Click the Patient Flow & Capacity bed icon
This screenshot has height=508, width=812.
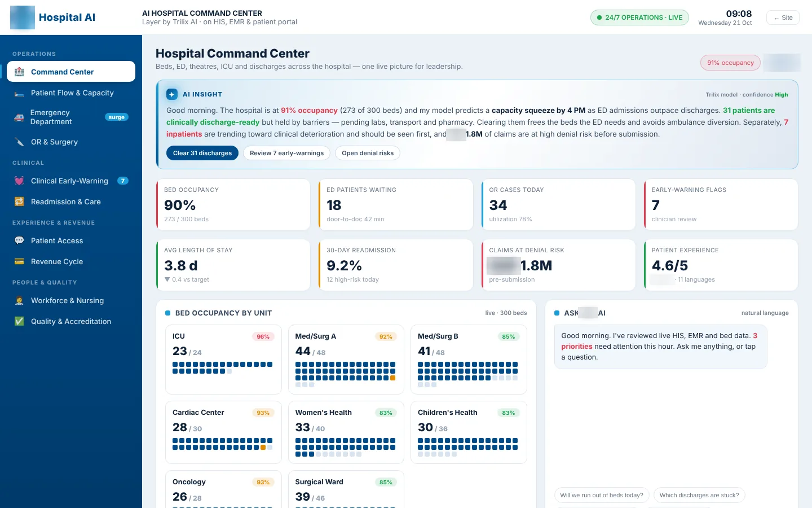(x=19, y=93)
